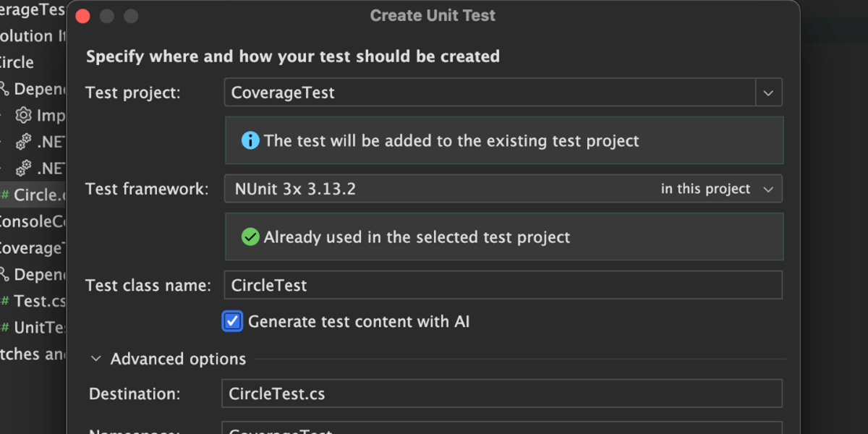Click the green checkmark icon beside 'Already used'
The width and height of the screenshot is (868, 434).
pyautogui.click(x=250, y=237)
